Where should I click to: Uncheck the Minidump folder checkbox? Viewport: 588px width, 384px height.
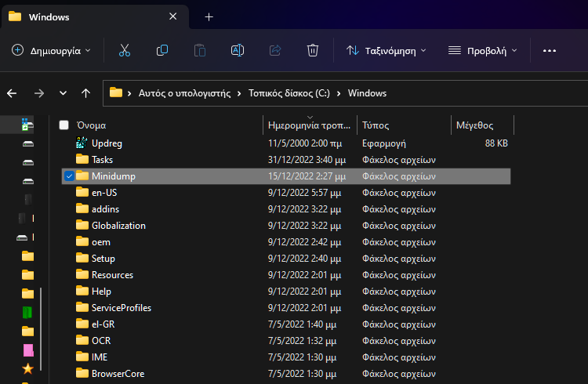pos(69,176)
